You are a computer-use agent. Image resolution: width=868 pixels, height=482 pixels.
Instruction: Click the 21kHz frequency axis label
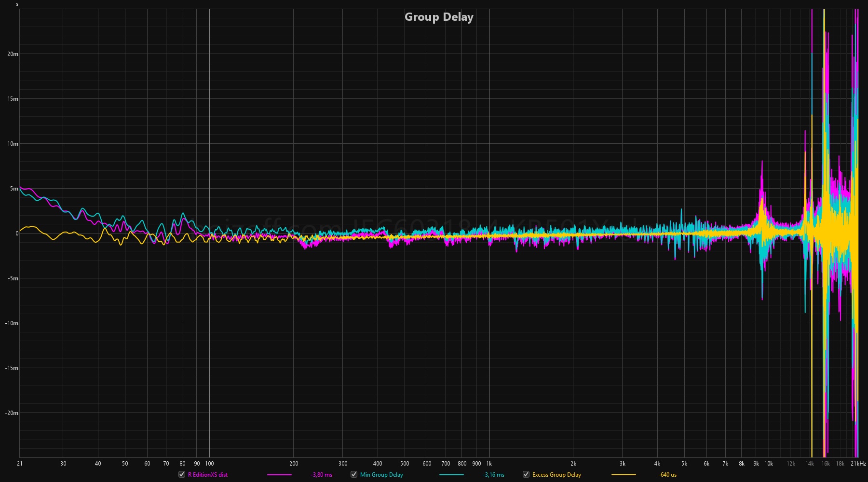click(858, 464)
